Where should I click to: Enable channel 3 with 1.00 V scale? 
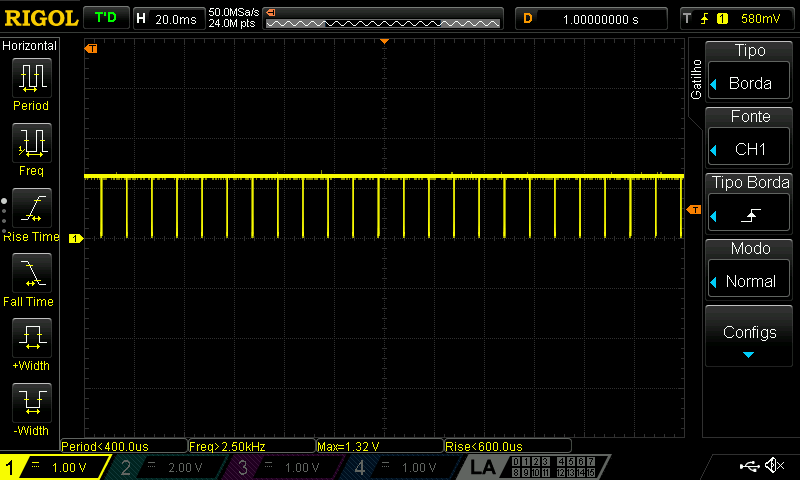point(285,467)
